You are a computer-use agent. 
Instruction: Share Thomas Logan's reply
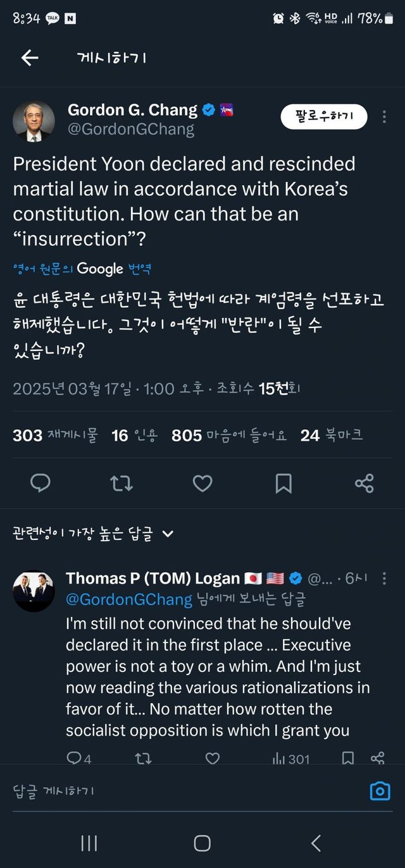(x=378, y=758)
